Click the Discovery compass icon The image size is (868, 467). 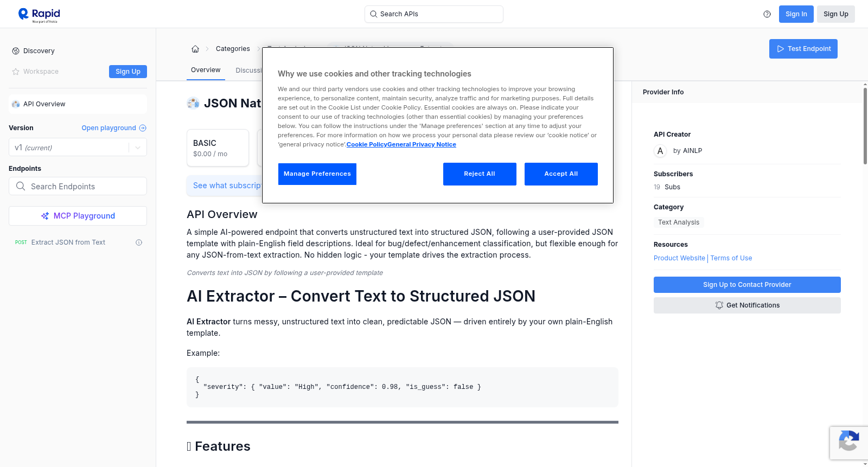click(16, 51)
